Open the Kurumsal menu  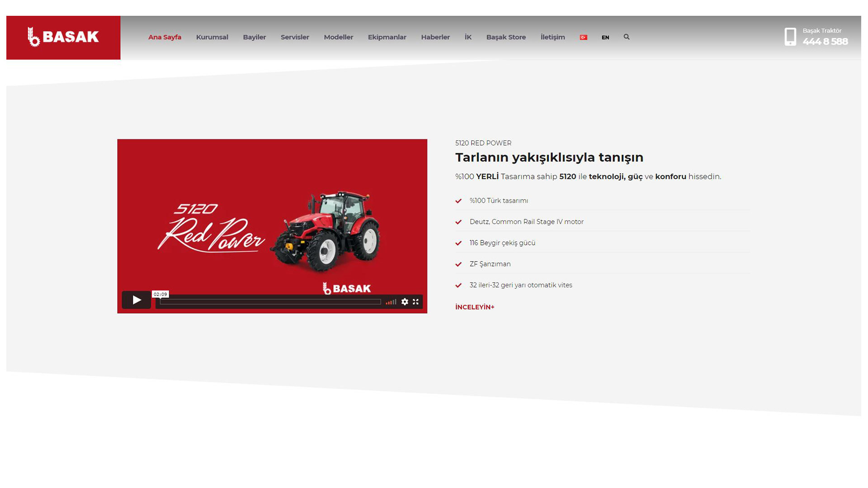[x=212, y=37]
